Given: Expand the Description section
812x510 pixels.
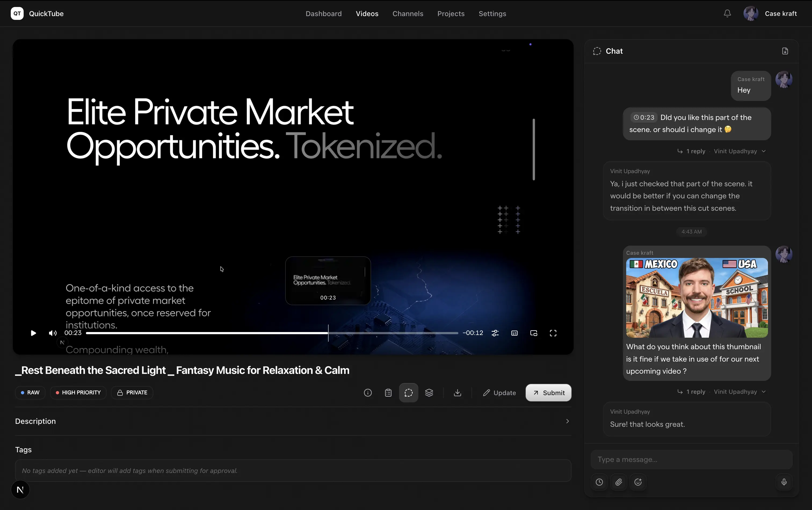Looking at the screenshot, I should pyautogui.click(x=568, y=421).
